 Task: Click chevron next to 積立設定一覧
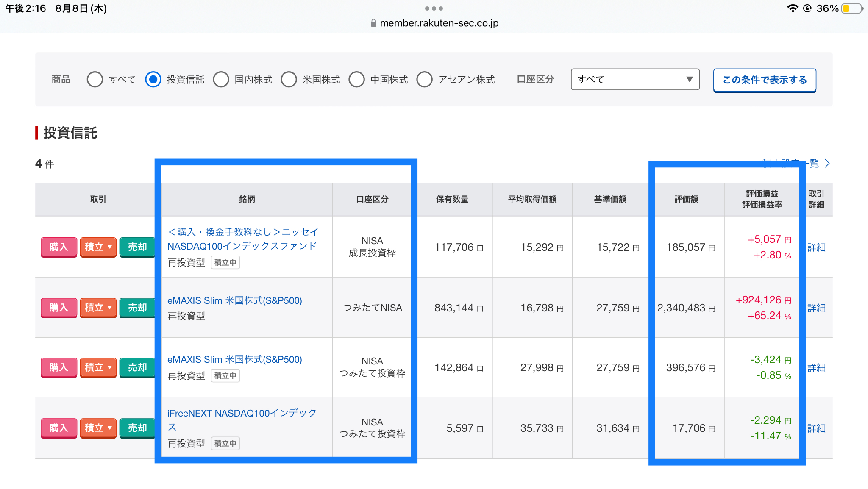pos(827,164)
